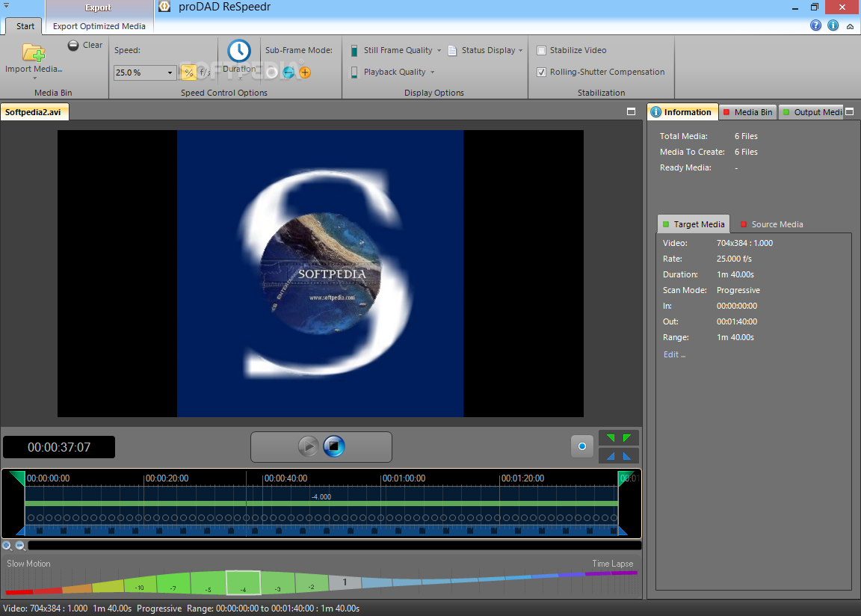This screenshot has width=861, height=616.
Task: Click the 00:00:40:00 timeline ruler label
Action: tap(286, 478)
